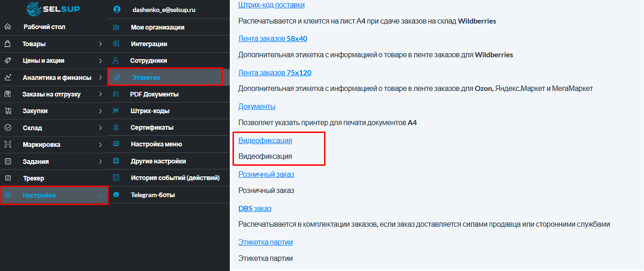The height and width of the screenshot is (271, 644).
Task: Click the Видеофиксация description text
Action: [265, 157]
